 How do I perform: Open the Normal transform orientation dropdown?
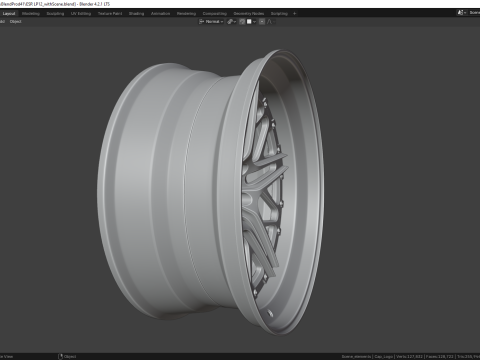pos(211,22)
